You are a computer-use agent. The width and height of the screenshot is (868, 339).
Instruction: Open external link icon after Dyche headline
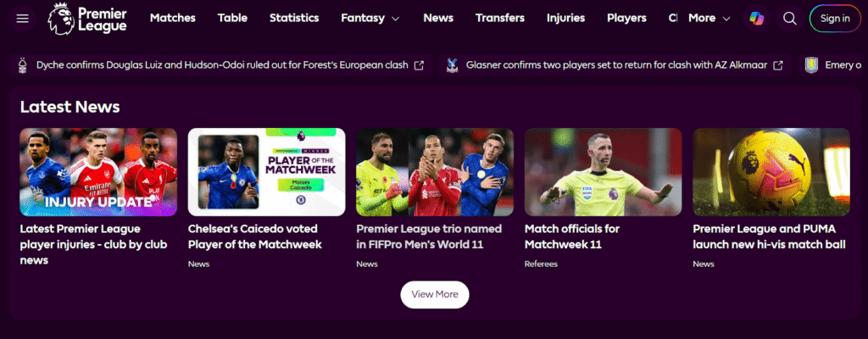[419, 65]
